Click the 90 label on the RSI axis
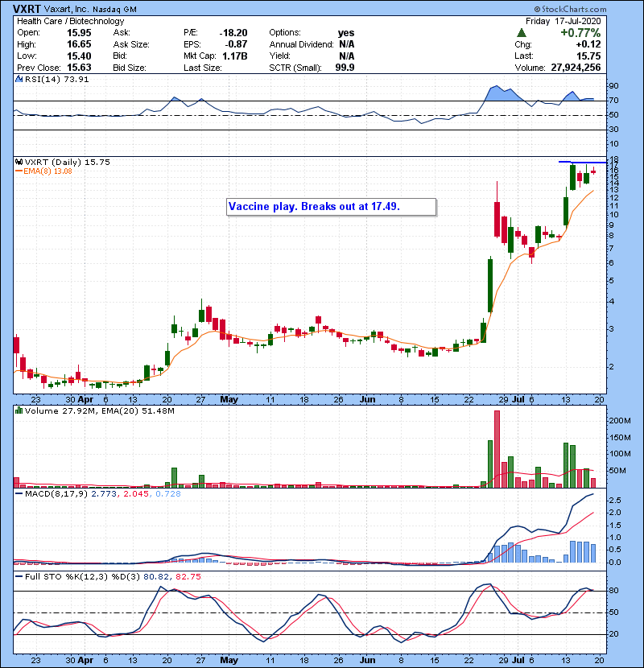The width and height of the screenshot is (644, 668). [614, 85]
